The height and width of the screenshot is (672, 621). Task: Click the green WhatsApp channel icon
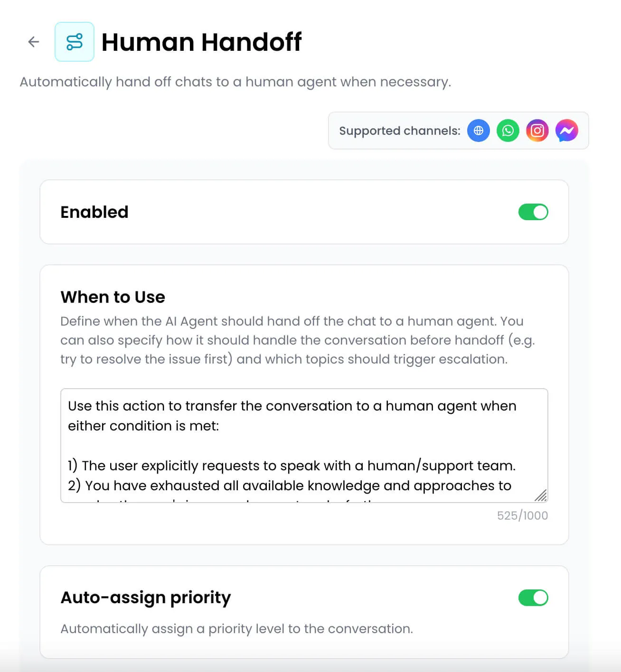tap(508, 131)
